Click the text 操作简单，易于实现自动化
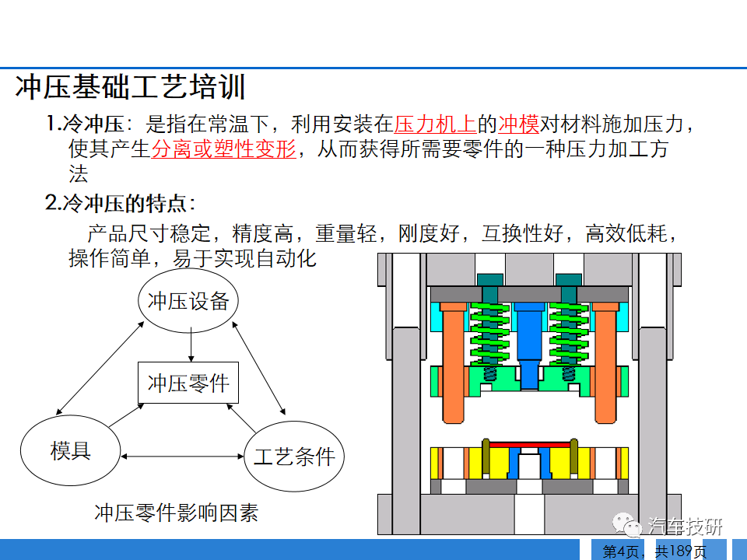 [x=192, y=258]
